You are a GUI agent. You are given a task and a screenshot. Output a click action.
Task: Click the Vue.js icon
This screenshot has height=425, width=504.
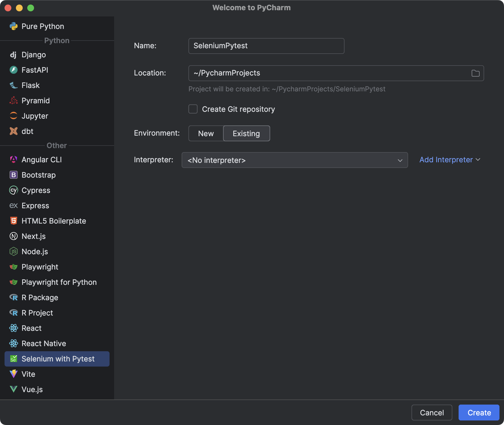coord(13,389)
